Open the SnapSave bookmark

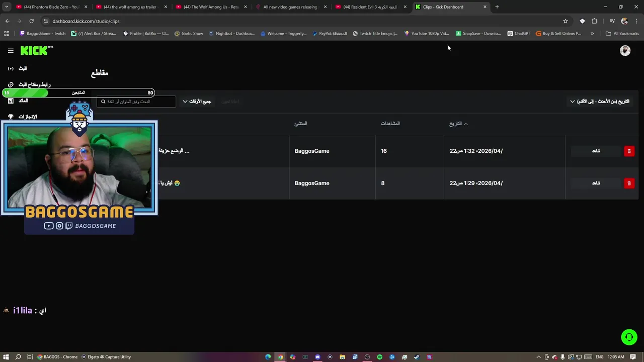(478, 34)
